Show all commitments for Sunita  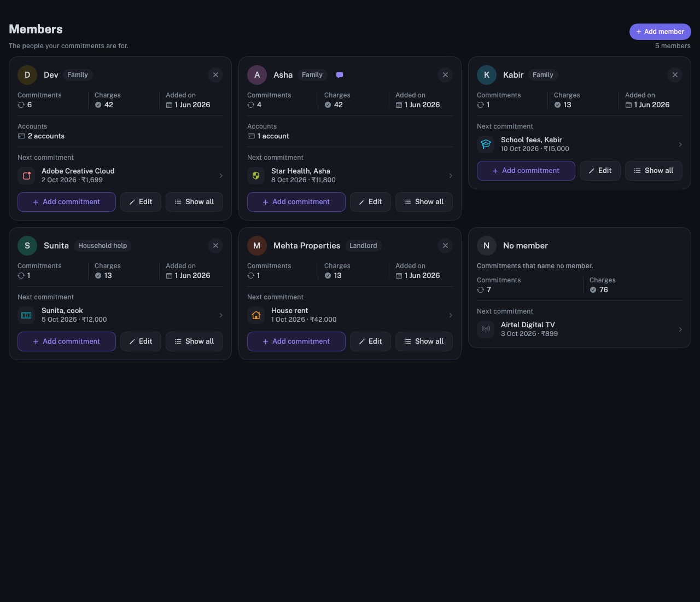tap(194, 341)
